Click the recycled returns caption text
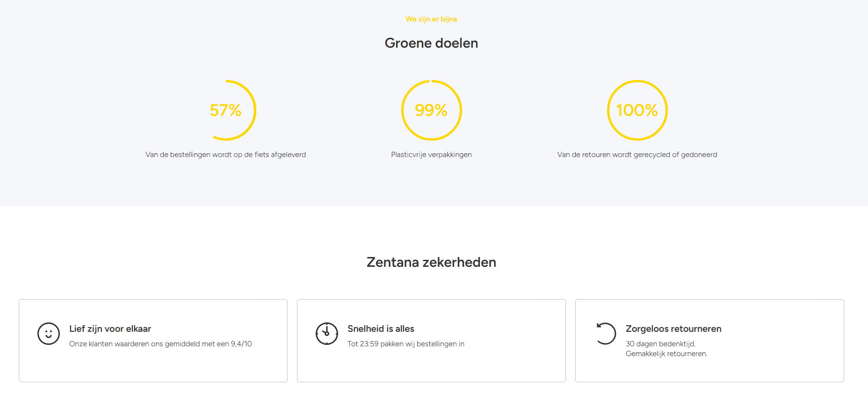Screen dimensions: 868x400 (637, 155)
